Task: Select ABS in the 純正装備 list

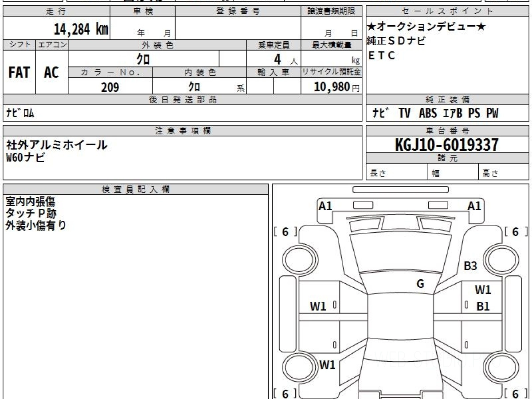Action: click(x=428, y=113)
